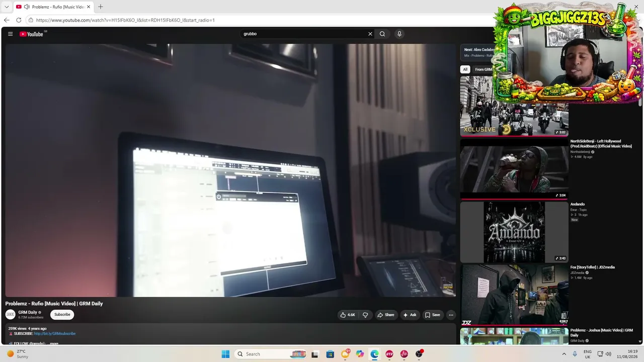The image size is (644, 362).
Task: Open the Andando video thumbnail
Action: (x=514, y=232)
